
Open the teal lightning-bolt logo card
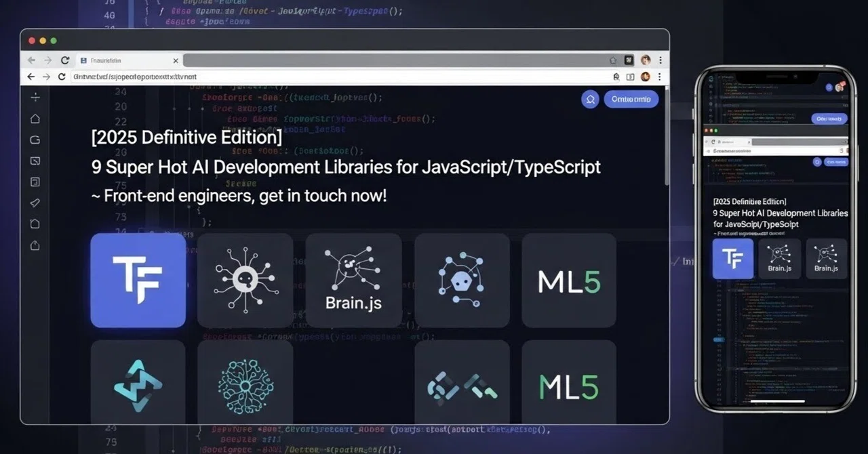pyautogui.click(x=138, y=382)
